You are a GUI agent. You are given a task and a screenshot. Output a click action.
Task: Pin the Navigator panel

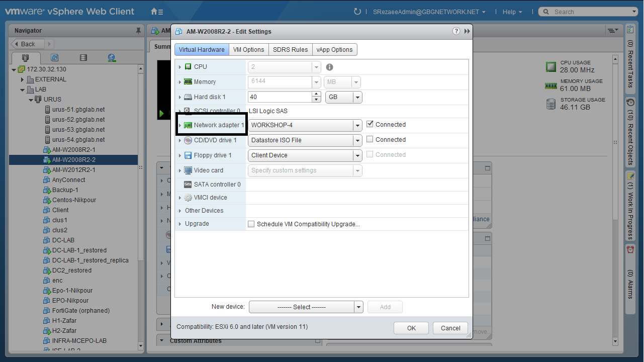click(x=139, y=31)
